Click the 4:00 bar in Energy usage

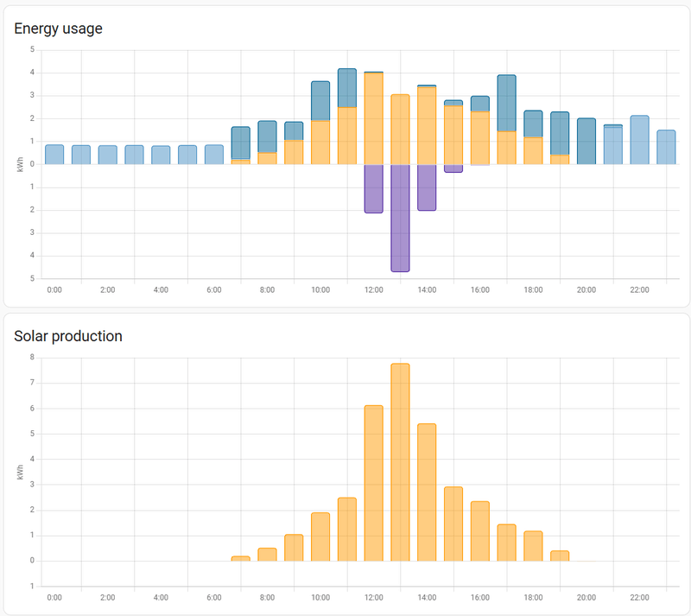click(161, 155)
